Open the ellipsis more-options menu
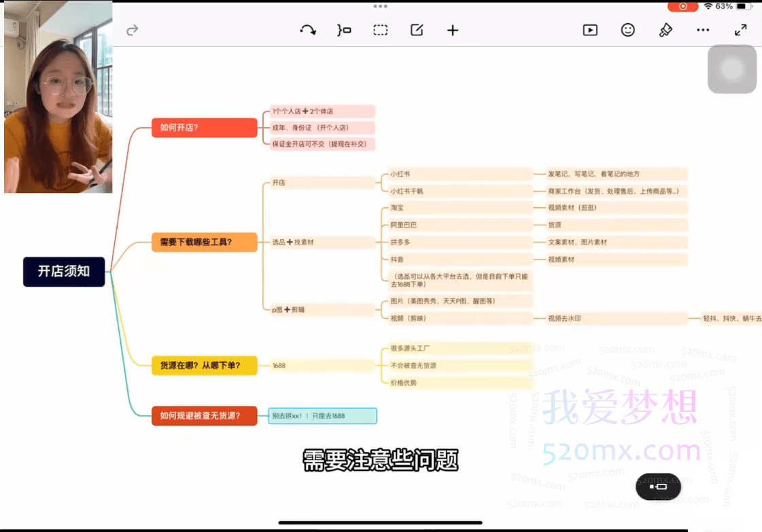This screenshot has height=532, width=762. pyautogui.click(x=703, y=30)
